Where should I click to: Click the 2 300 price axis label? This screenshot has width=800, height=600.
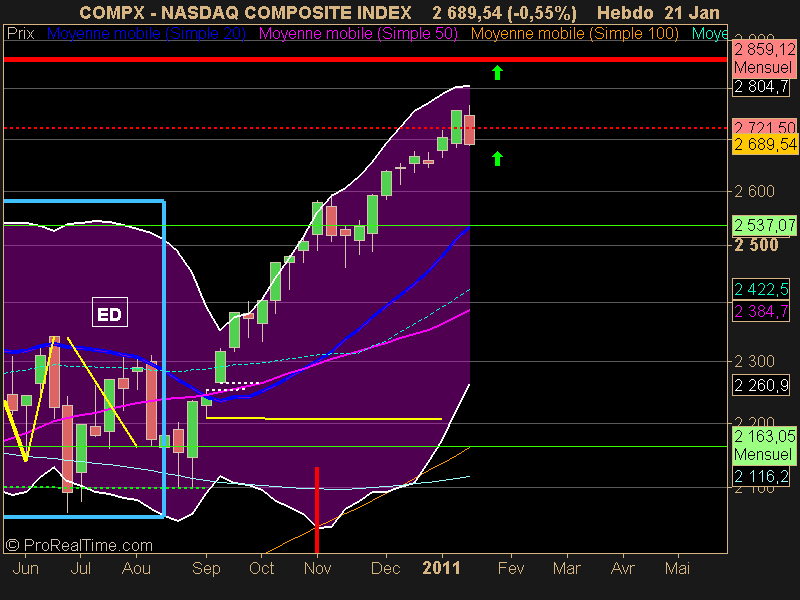tap(754, 362)
